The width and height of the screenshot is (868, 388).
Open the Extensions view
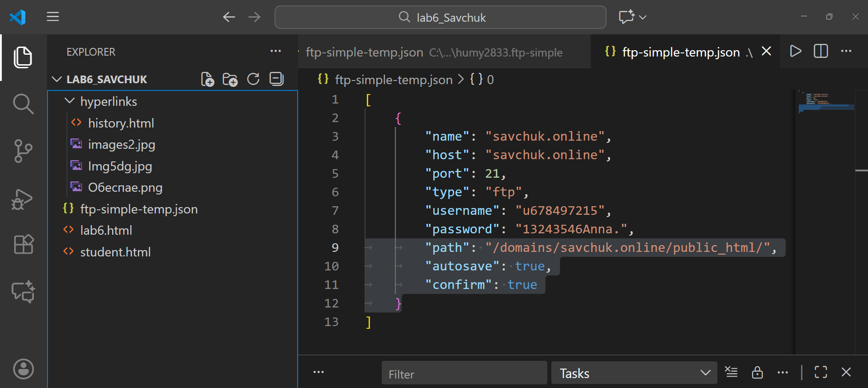23,245
